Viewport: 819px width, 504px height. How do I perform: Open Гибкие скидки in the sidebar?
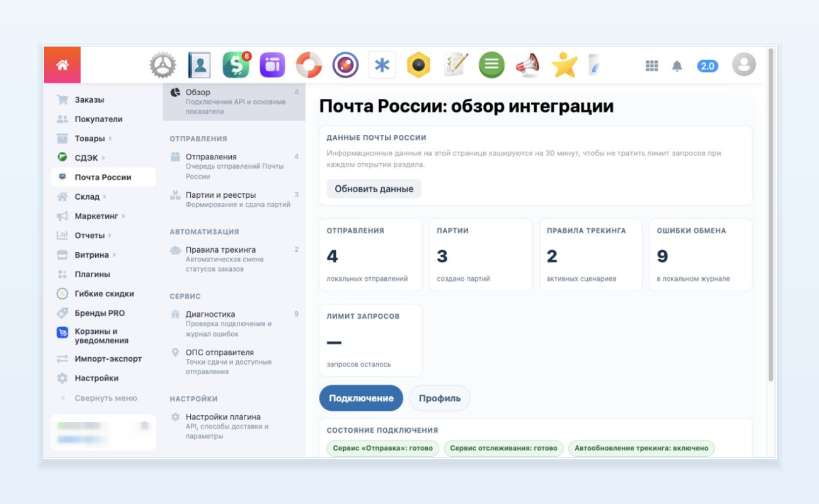pyautogui.click(x=104, y=294)
